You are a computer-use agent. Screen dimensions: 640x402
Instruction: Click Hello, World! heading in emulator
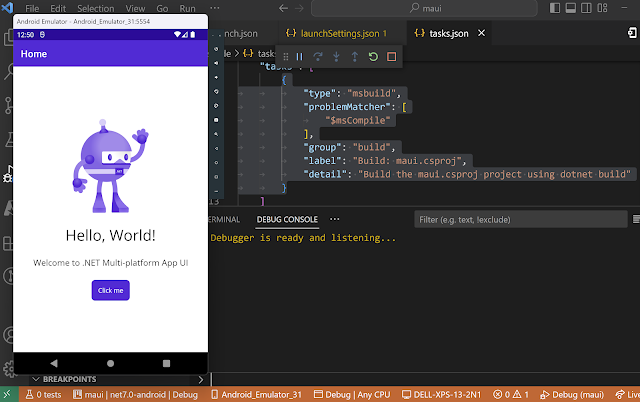click(x=111, y=235)
